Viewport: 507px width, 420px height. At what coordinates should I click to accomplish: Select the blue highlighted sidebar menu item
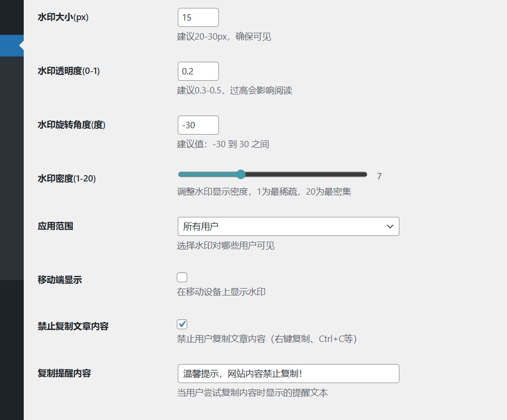(x=11, y=45)
